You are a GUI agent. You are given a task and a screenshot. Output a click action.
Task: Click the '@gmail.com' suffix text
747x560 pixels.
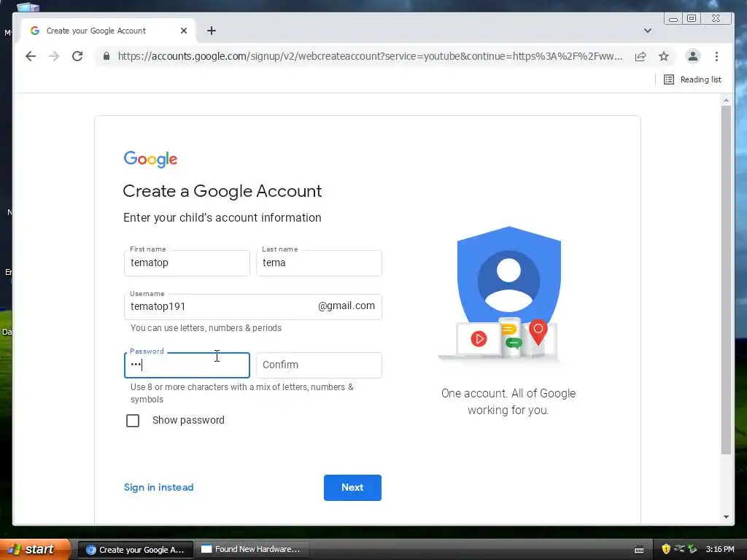347,306
